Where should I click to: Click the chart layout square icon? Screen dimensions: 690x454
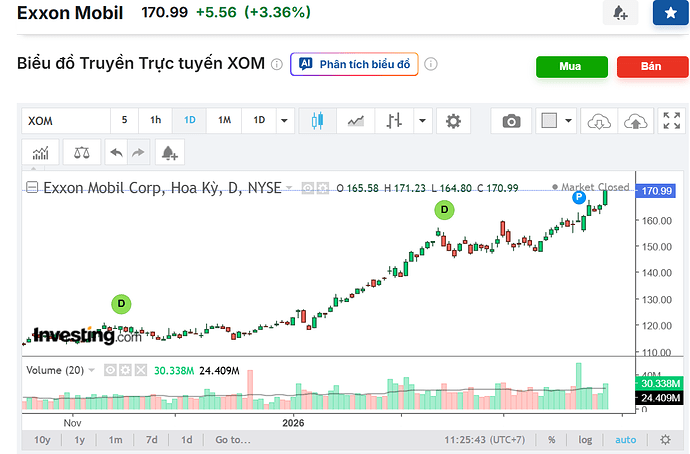point(549,121)
